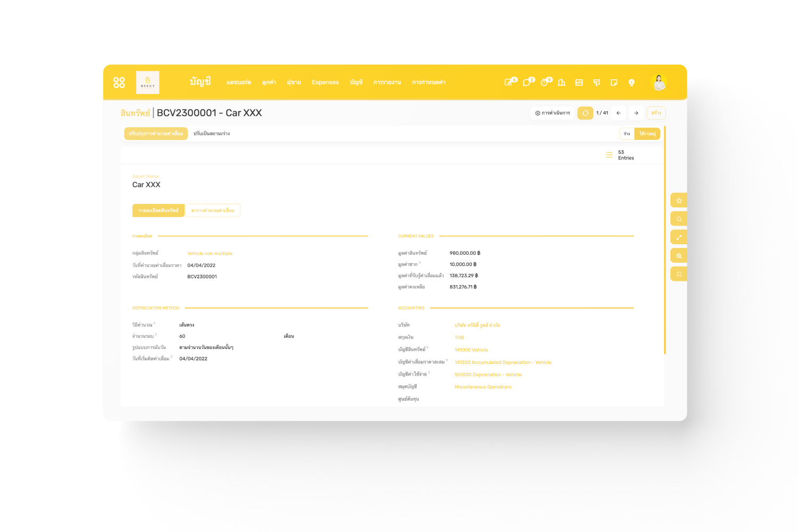
Task: Click the BEECY company logo
Action: [148, 82]
